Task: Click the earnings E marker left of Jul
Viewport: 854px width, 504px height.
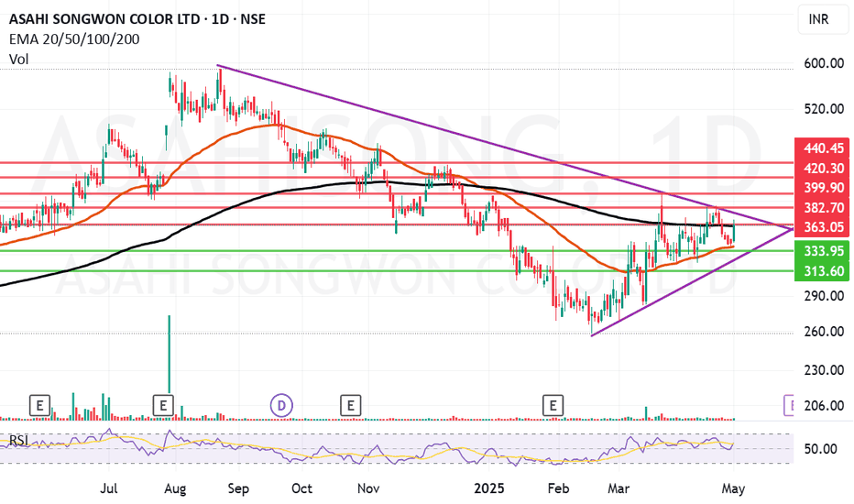Action: (39, 405)
